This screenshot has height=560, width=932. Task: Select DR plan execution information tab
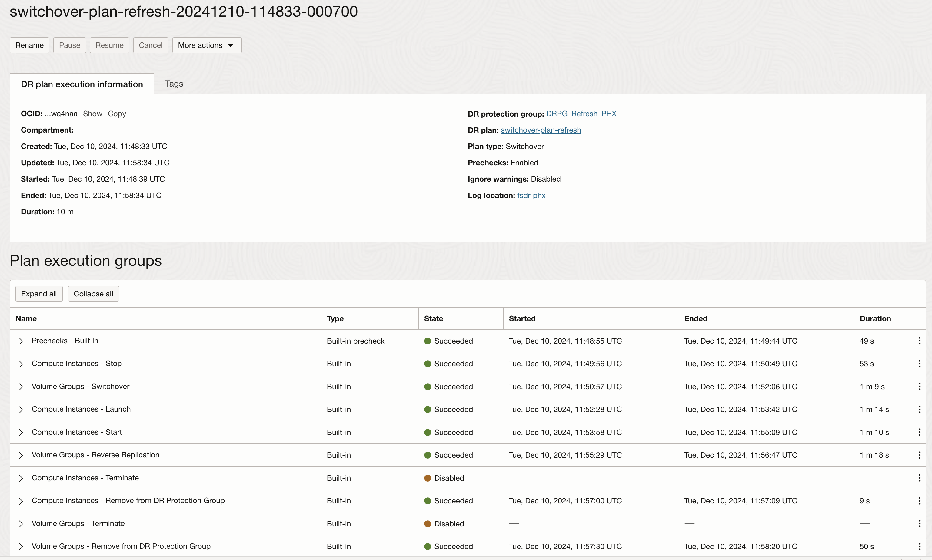(x=82, y=84)
